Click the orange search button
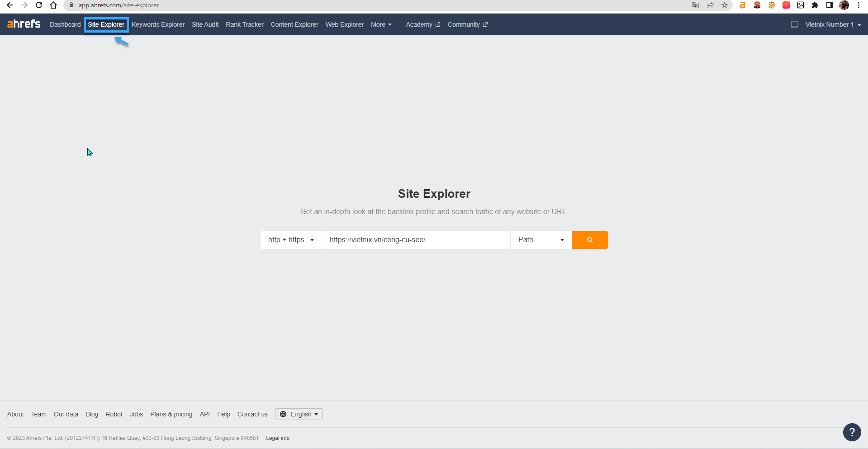This screenshot has width=868, height=449. pyautogui.click(x=589, y=240)
